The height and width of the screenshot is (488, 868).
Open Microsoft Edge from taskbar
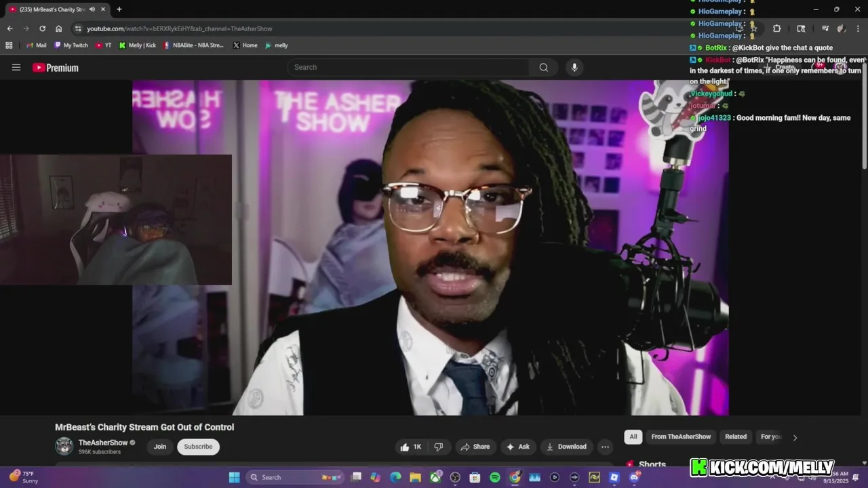pos(395,477)
